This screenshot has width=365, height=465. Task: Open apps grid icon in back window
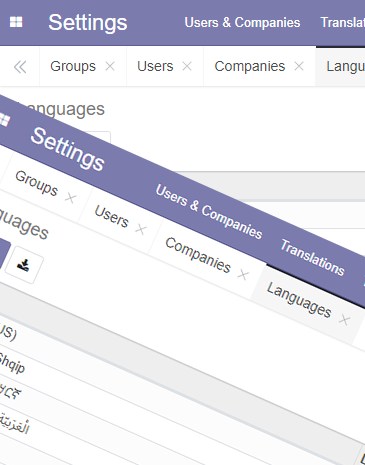tap(16, 22)
